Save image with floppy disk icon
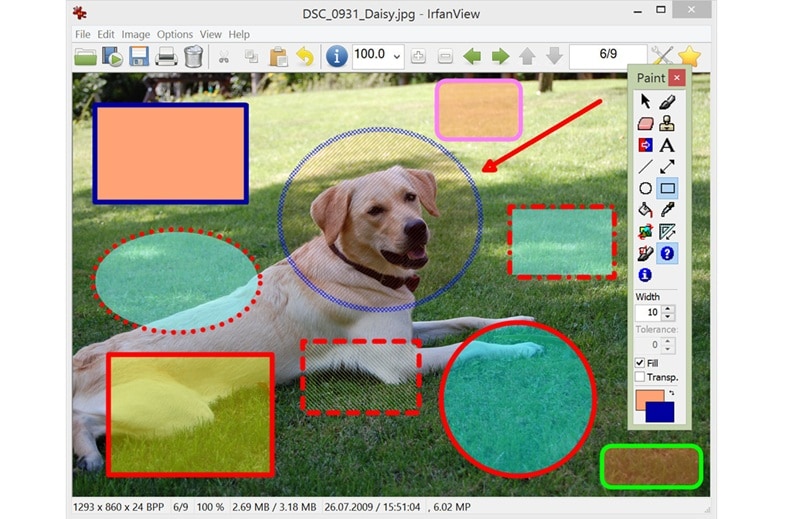This screenshot has height=519, width=800. pos(139,56)
